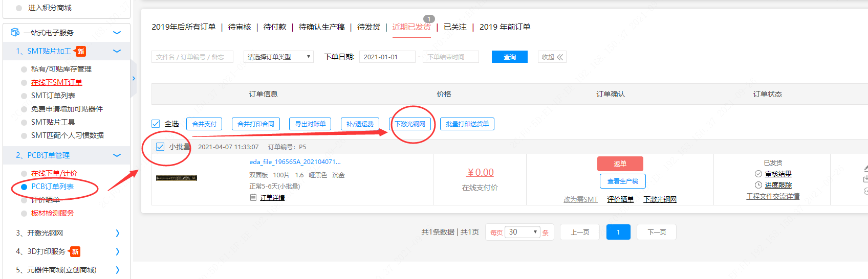868x279 pixels.
Task: Click the clock icon beside 进度跟踪
Action: [x=758, y=185]
